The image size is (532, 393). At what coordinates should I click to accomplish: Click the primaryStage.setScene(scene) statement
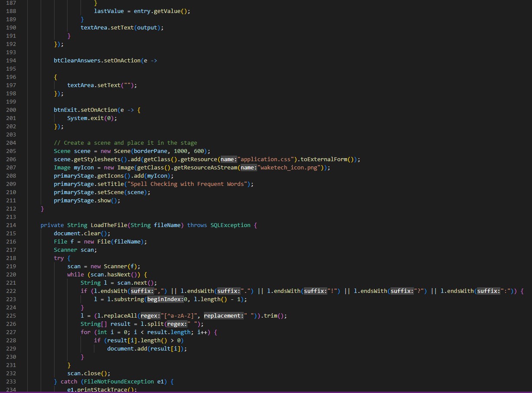102,192
